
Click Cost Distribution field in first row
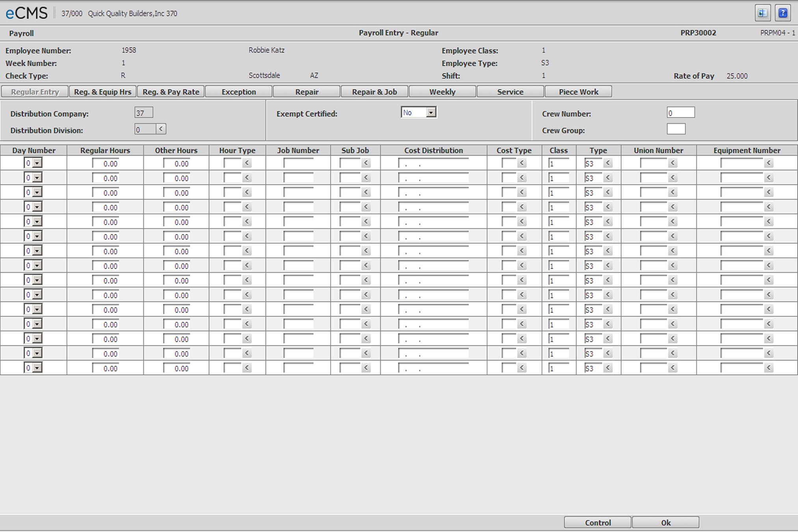pyautogui.click(x=433, y=163)
